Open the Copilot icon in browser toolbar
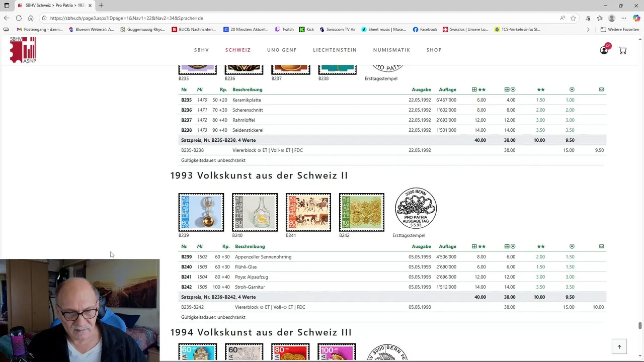The image size is (644, 362). (636, 18)
